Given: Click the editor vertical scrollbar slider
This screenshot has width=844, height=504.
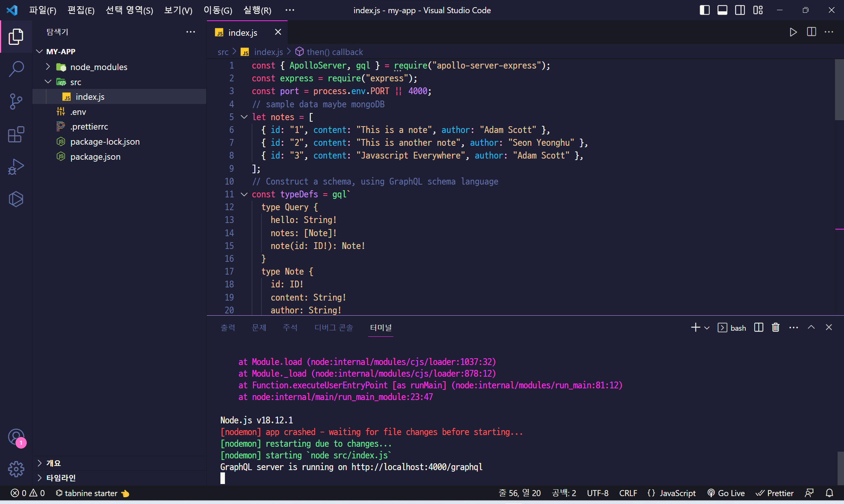Looking at the screenshot, I should (839, 90).
